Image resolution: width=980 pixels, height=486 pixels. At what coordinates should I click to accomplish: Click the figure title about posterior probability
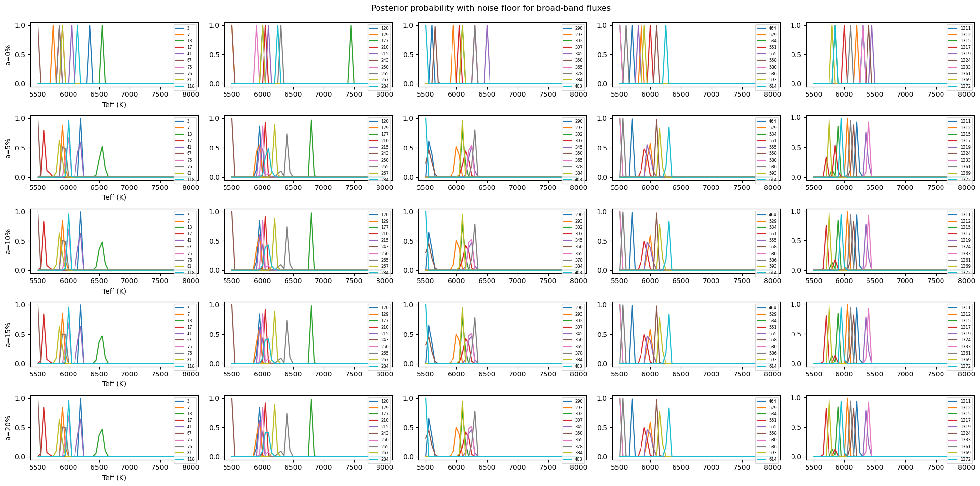point(490,8)
